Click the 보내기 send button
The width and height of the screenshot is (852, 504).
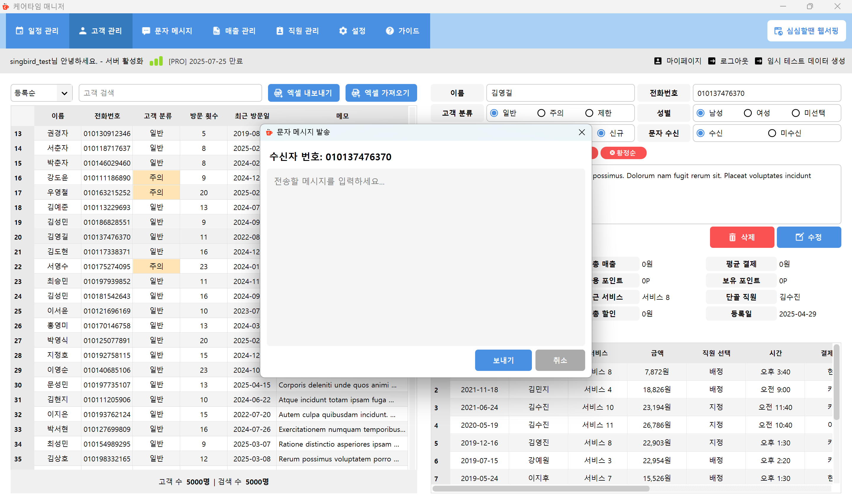503,360
